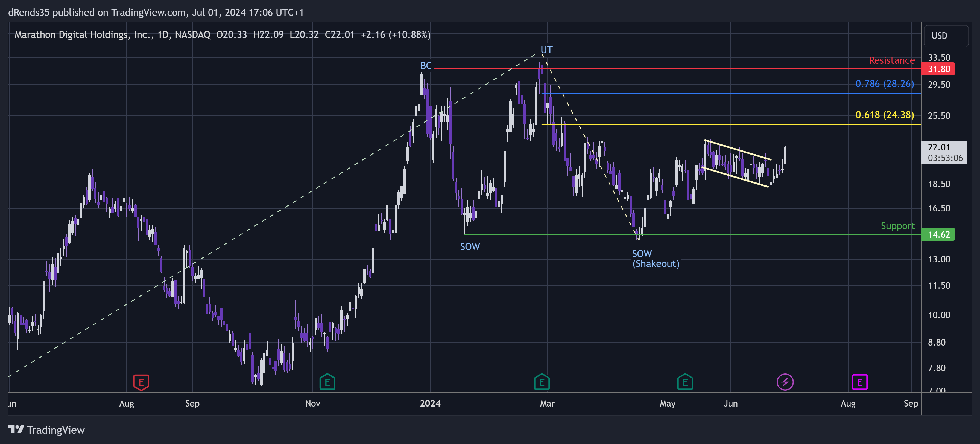This screenshot has height=444, width=980.
Task: Click the published-by header text
Action: (x=156, y=13)
